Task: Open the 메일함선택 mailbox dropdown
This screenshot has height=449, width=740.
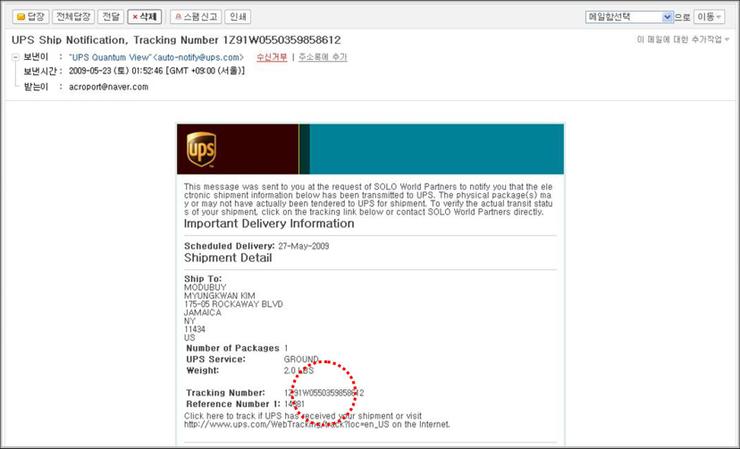Action: pos(629,17)
